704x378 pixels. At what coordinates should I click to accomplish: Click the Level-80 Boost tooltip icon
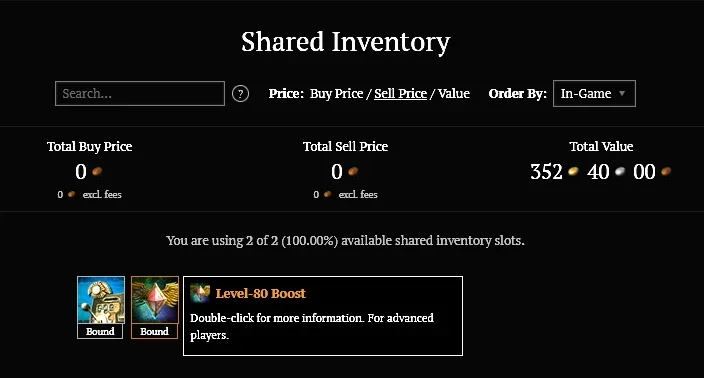pyautogui.click(x=200, y=294)
